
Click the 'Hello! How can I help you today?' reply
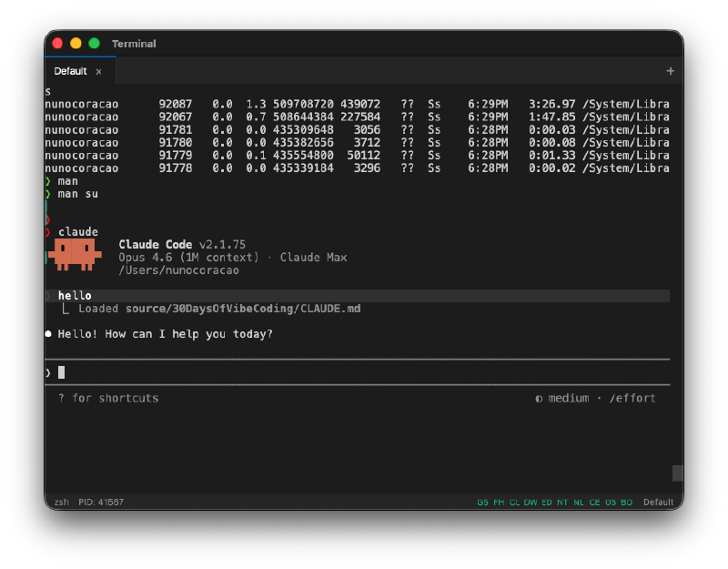(x=165, y=334)
